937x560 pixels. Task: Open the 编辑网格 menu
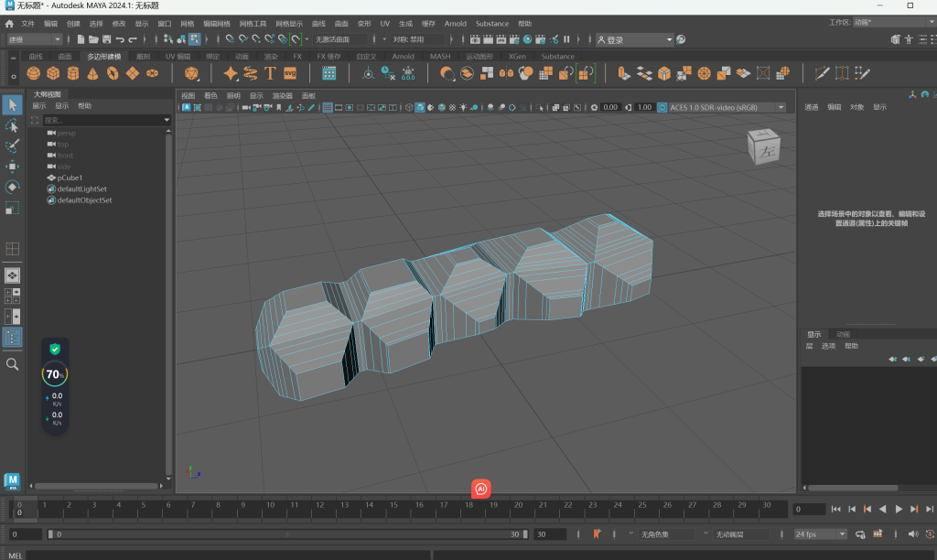216,24
